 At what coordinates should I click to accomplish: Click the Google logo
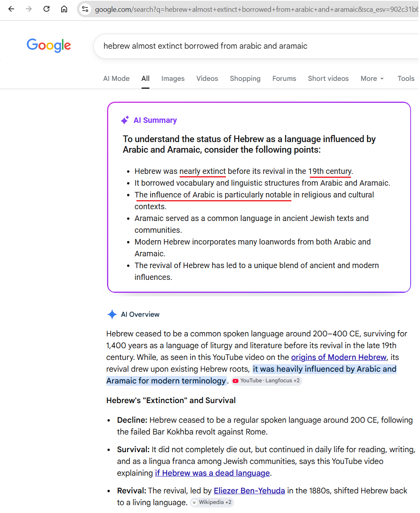pos(49,46)
